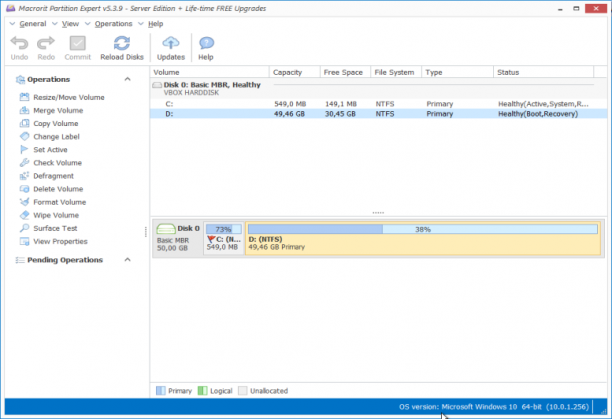Click the Commit checkmark icon

click(78, 43)
